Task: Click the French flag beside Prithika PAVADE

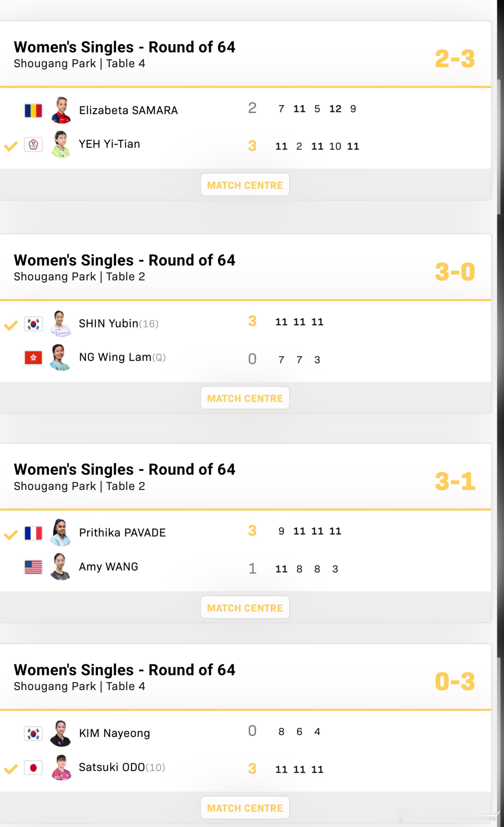Action: pyautogui.click(x=33, y=533)
